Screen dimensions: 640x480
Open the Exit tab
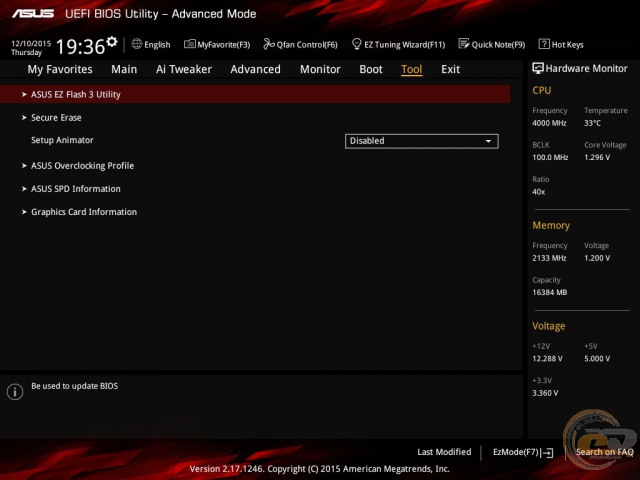click(x=451, y=69)
